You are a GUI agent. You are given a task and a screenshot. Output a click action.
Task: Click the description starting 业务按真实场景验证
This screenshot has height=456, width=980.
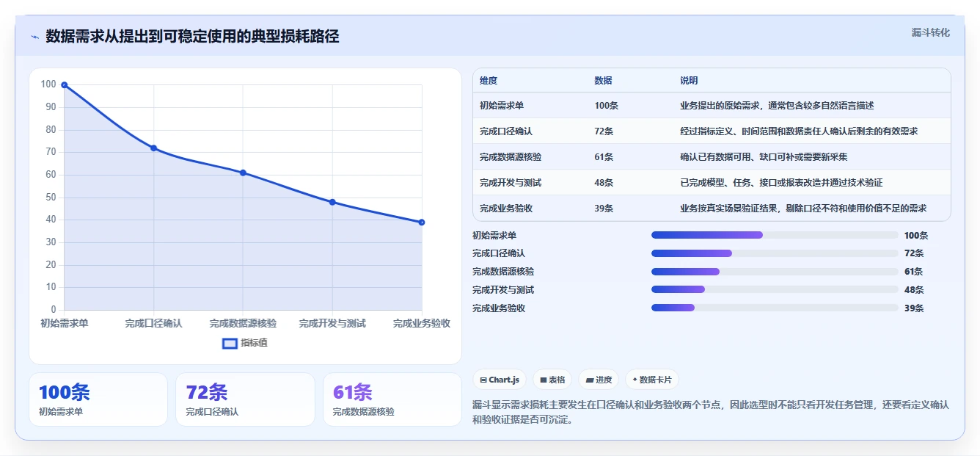point(803,209)
